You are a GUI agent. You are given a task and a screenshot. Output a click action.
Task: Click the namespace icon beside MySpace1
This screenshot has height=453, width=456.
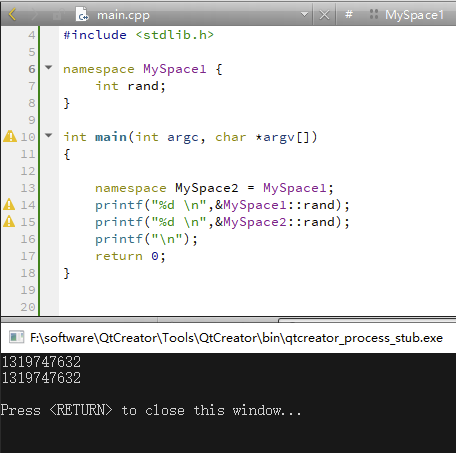click(x=374, y=14)
